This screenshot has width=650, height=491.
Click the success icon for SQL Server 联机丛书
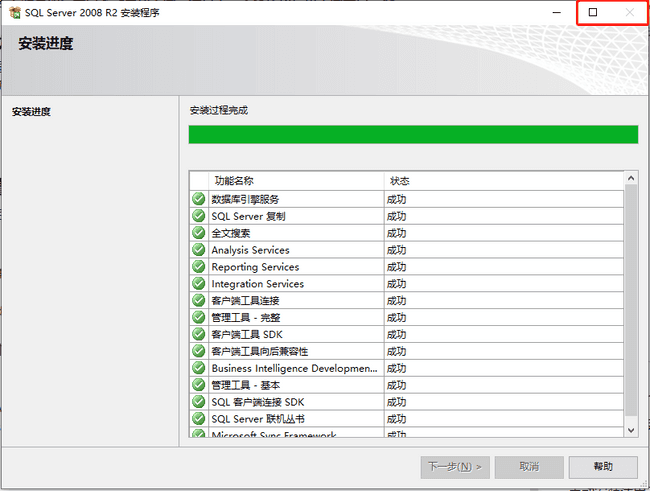click(x=199, y=418)
